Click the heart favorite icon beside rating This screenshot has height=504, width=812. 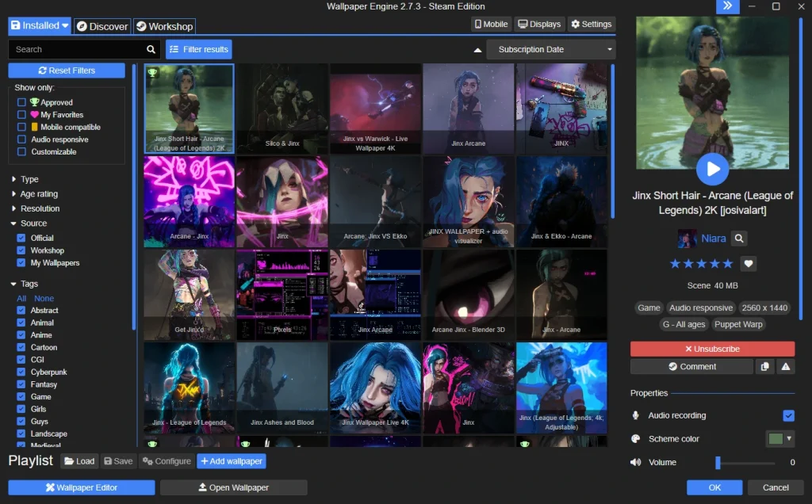click(x=749, y=263)
